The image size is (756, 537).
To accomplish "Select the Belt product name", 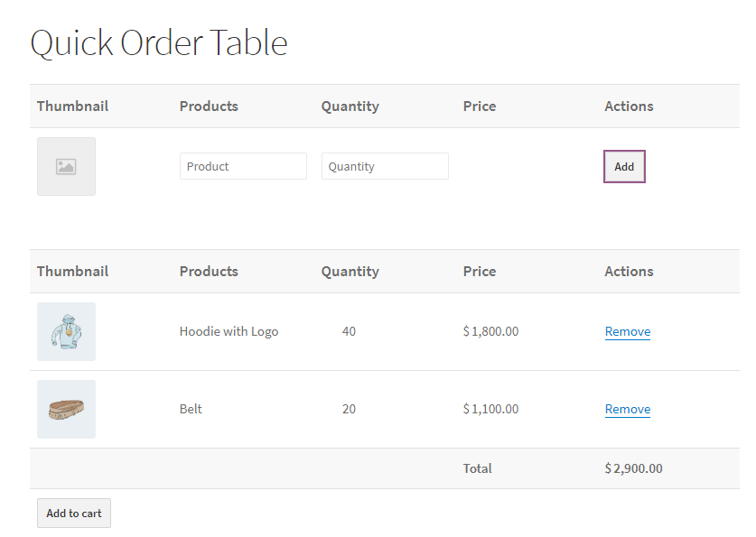I will [x=191, y=409].
